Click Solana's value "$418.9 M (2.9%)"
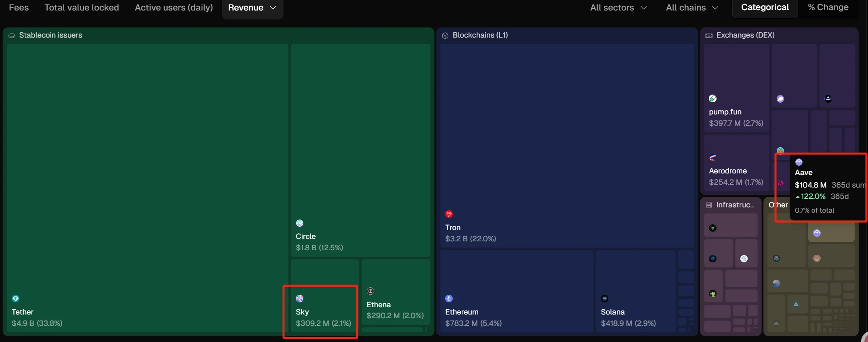This screenshot has height=342, width=868. tap(628, 323)
